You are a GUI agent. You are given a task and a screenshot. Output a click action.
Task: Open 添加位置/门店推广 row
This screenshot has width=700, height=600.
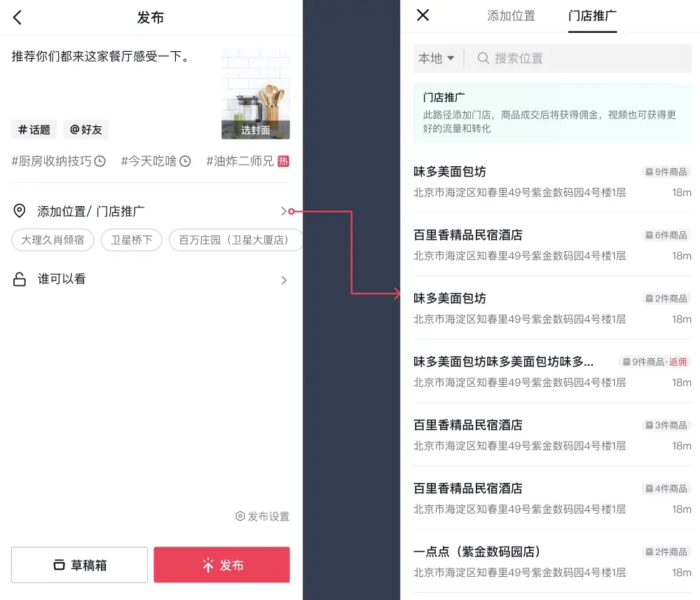tap(151, 211)
